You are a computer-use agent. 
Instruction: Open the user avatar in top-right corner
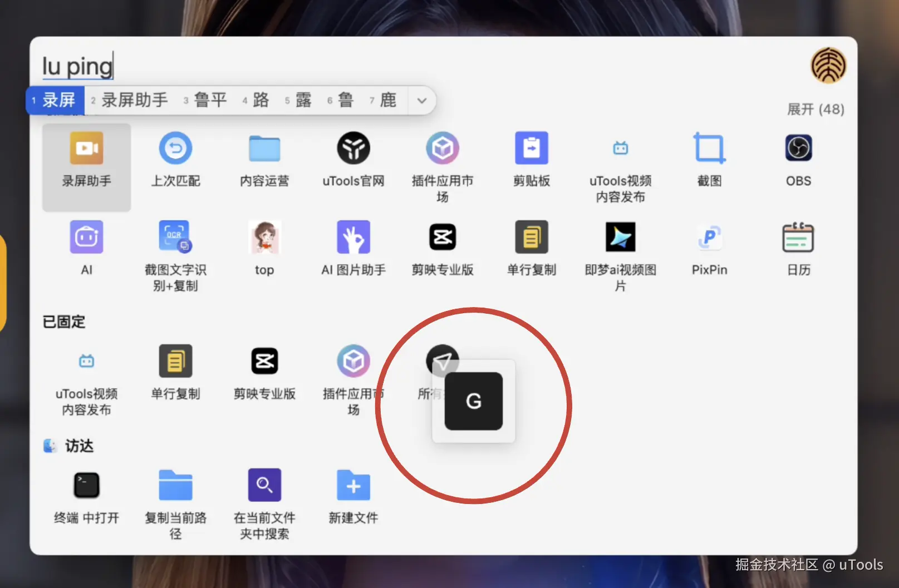point(828,65)
